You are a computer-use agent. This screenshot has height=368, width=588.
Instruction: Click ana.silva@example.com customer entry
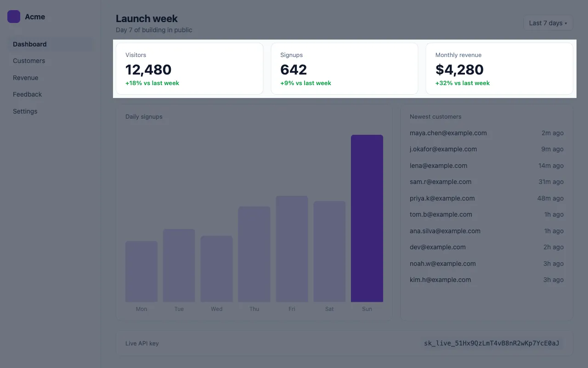coord(486,231)
